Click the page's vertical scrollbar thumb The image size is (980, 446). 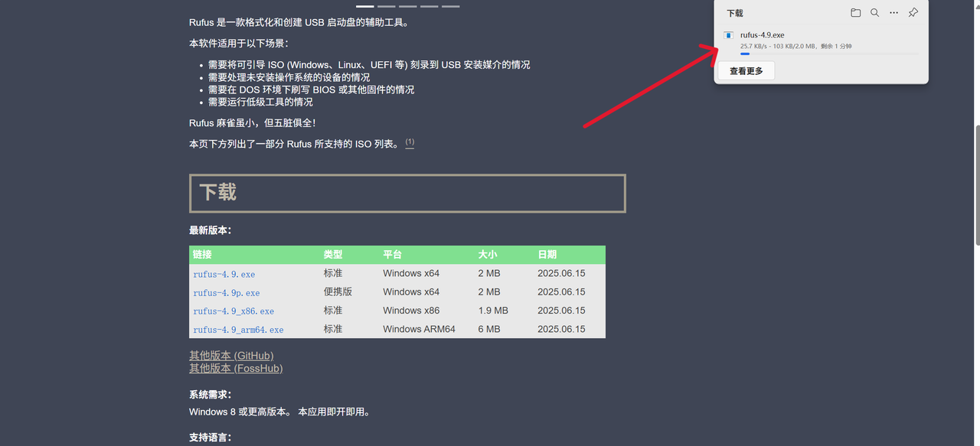976,184
